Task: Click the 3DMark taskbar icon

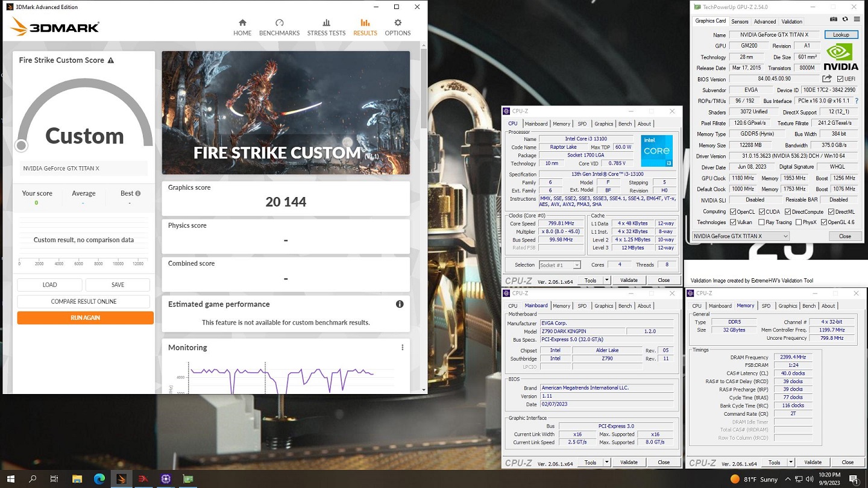Action: tap(121, 479)
